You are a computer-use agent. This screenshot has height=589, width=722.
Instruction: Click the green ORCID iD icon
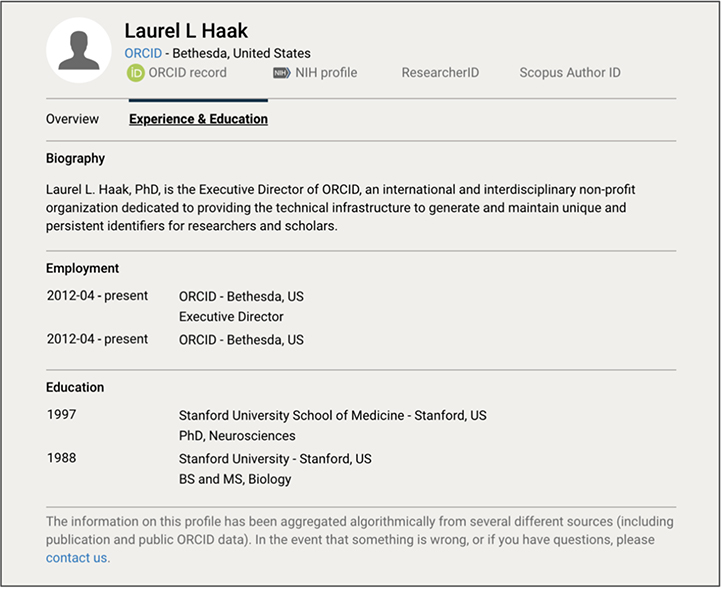coord(135,73)
